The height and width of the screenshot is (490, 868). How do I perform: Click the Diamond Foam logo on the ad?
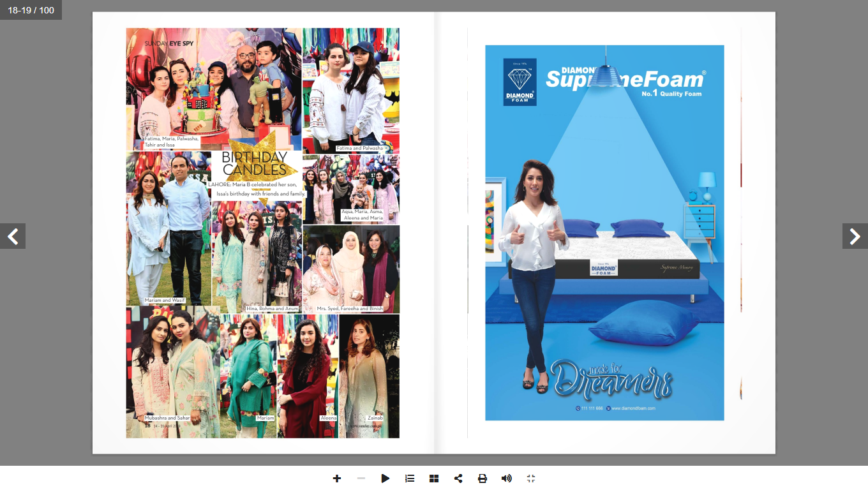pyautogui.click(x=520, y=82)
